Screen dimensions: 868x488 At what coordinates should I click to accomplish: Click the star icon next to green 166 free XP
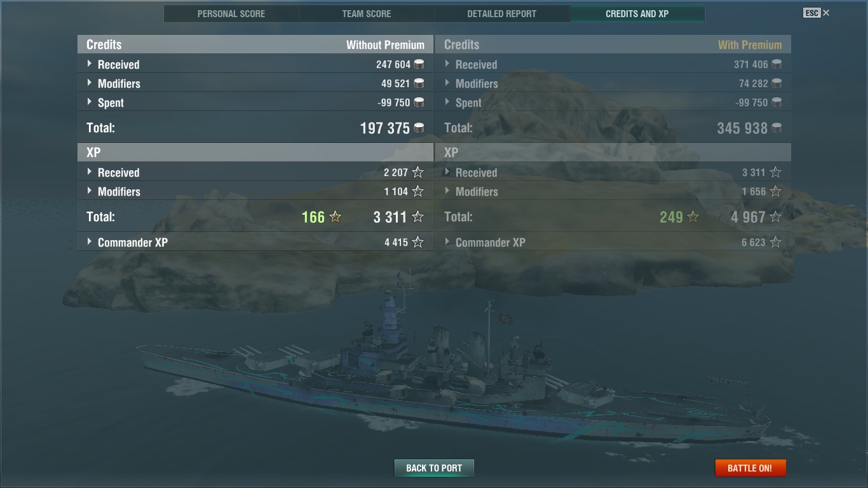(335, 217)
